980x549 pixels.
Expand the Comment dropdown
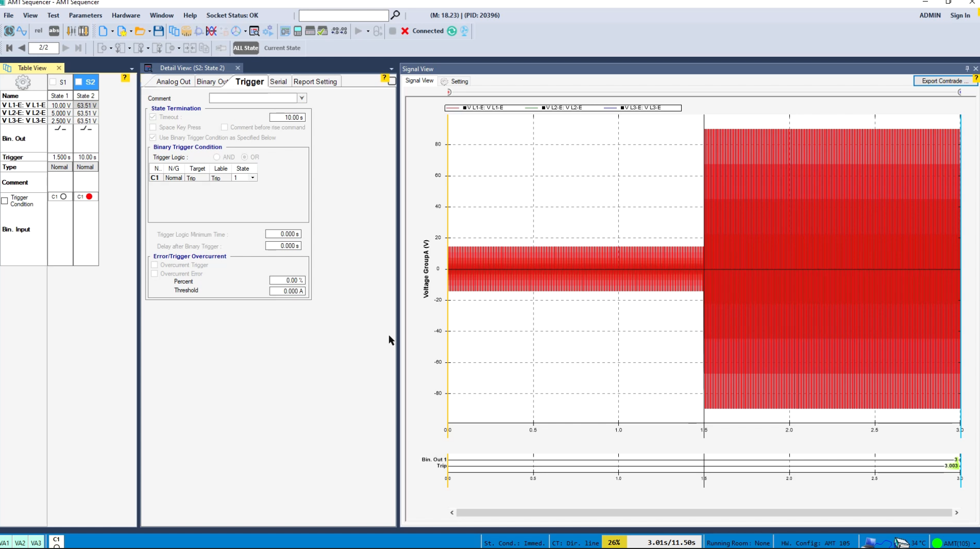(x=301, y=98)
